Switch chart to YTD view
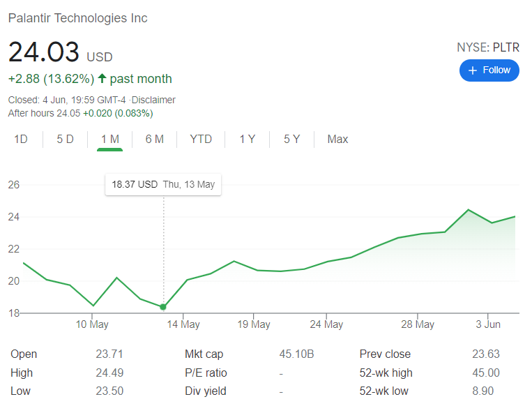Image resolution: width=532 pixels, height=413 pixels. [201, 139]
